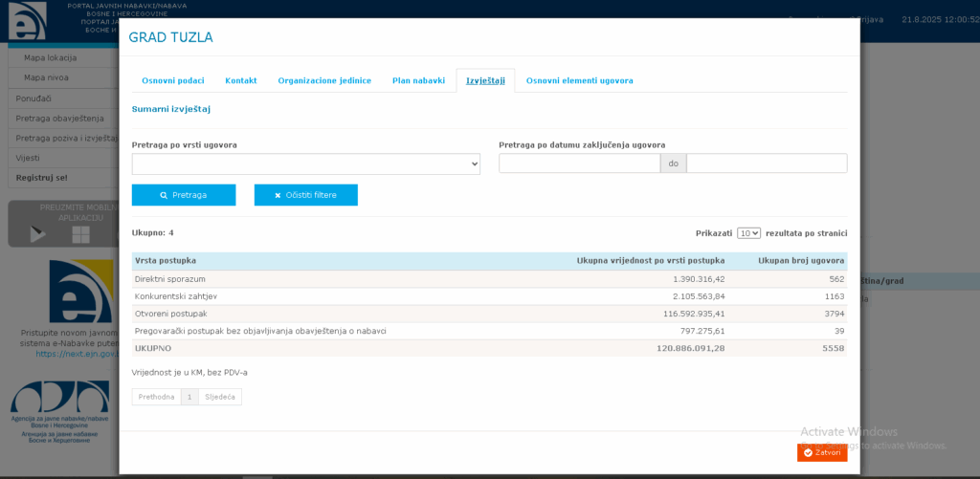Clear filters with Očisti filtere button
Screen dimensions: 980x479
point(305,195)
